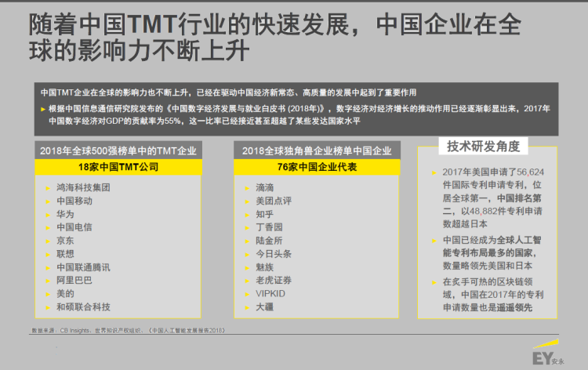Click the paragraph '2017年美国申请了56,624件国际专利'

click(x=493, y=198)
